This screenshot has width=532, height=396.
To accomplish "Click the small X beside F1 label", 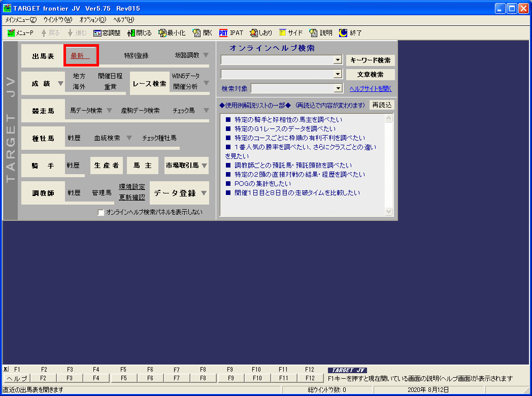I will [x=6, y=369].
